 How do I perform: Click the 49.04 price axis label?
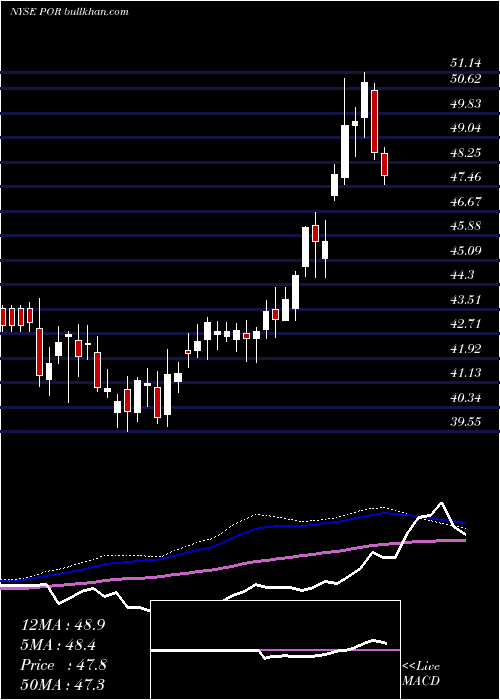[466, 128]
